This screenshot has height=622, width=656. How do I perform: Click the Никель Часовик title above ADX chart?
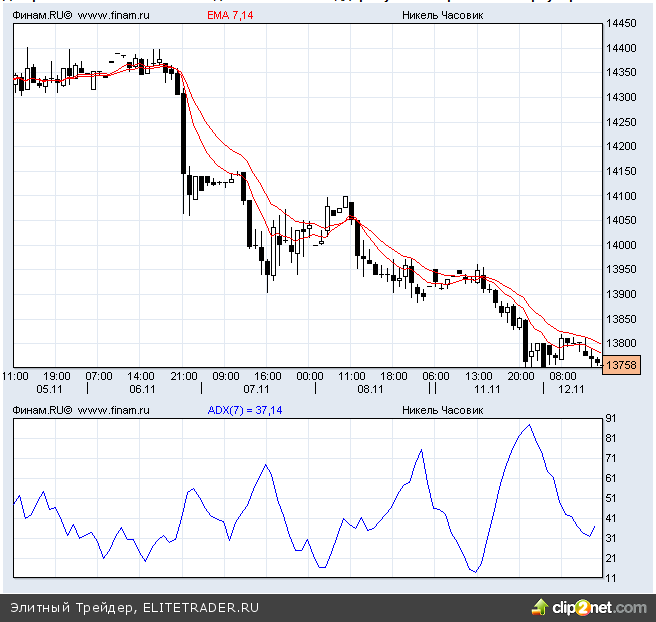click(x=442, y=410)
